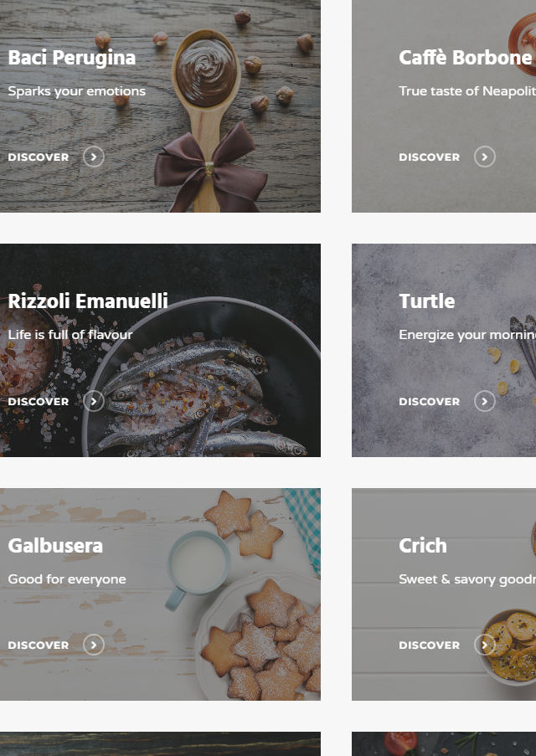
Task: Click the chocolate spoon image on Baci card
Action: point(208,121)
